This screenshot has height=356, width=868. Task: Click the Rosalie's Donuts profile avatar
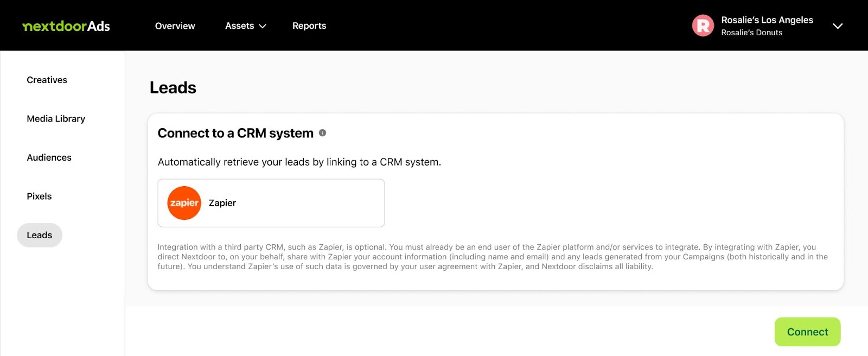click(703, 26)
